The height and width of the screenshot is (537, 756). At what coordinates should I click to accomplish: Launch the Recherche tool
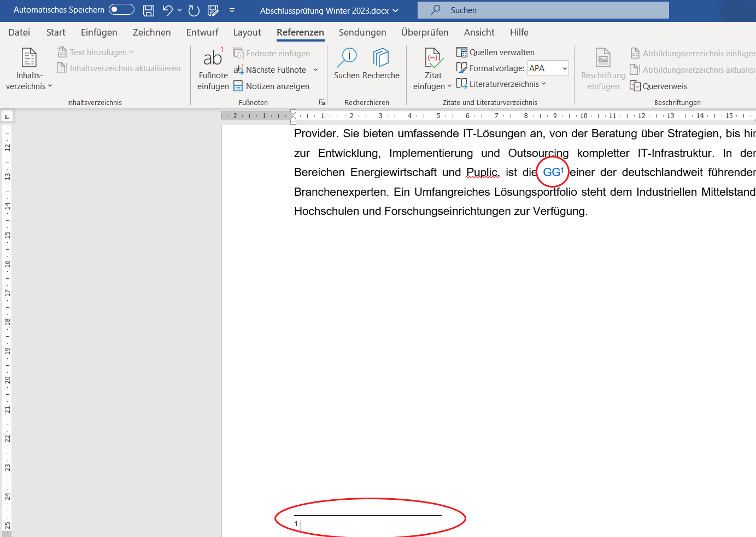coord(381,63)
